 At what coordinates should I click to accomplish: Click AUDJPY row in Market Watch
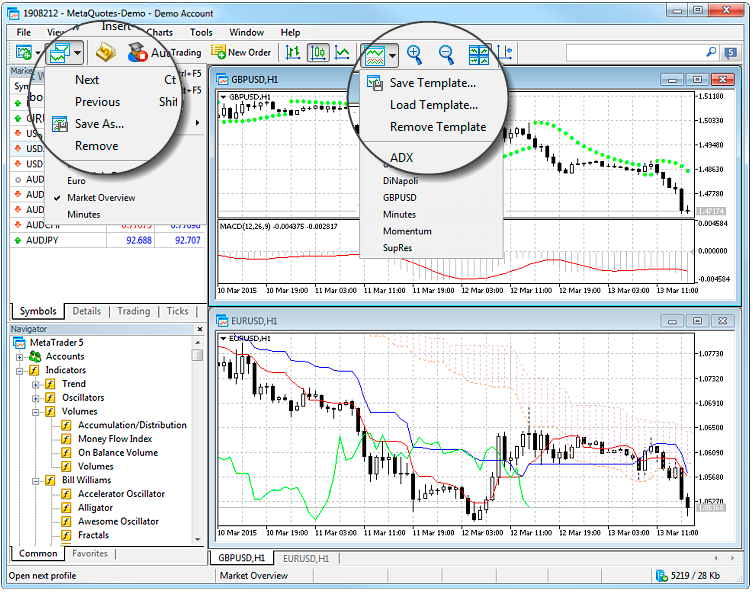107,241
